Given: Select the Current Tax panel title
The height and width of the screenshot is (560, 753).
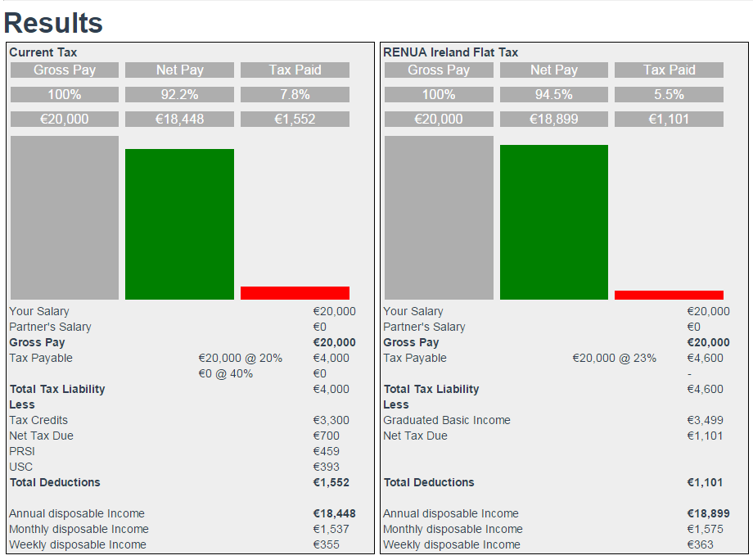Looking at the screenshot, I should click(43, 52).
